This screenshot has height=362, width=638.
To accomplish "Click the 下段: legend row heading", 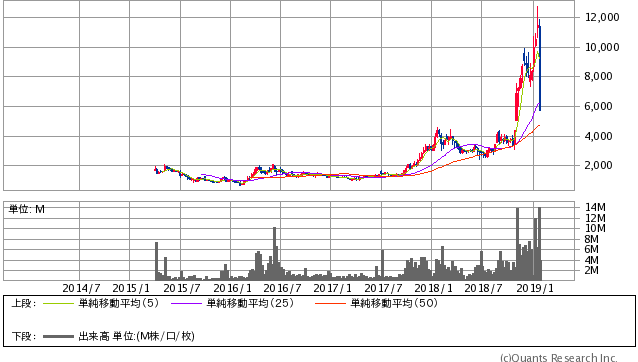I will [24, 336].
